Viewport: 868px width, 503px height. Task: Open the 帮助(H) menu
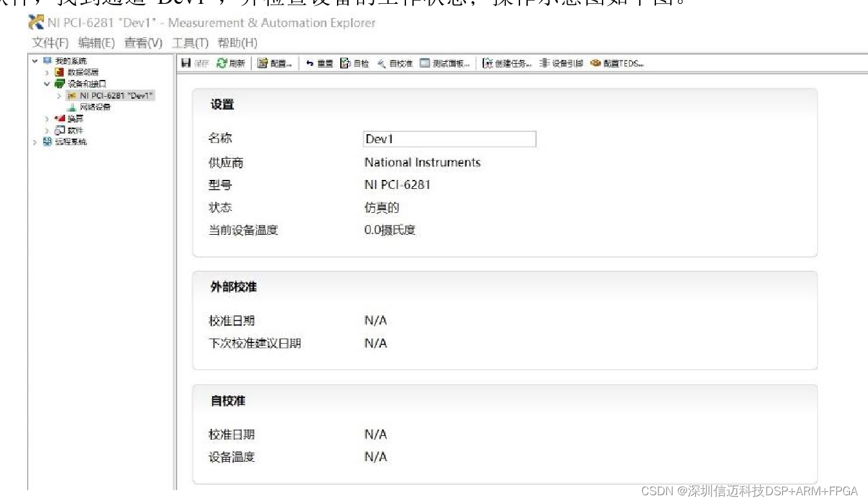pyautogui.click(x=237, y=43)
